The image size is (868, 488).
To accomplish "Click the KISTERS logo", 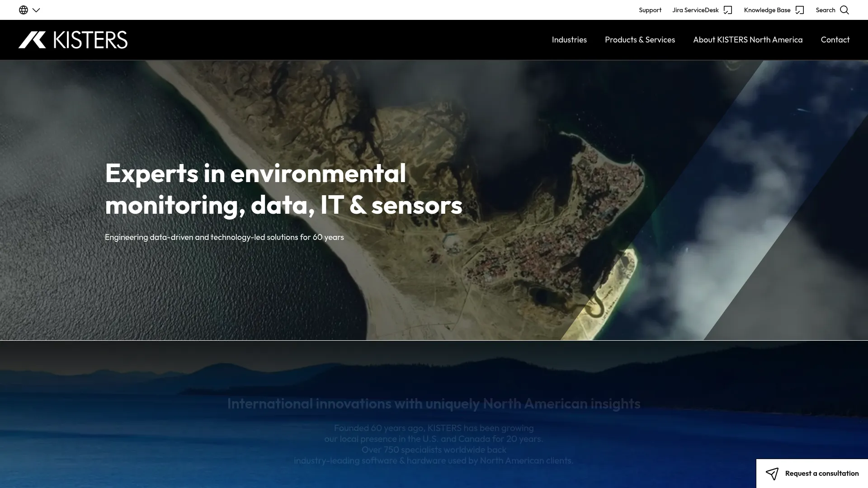I will [x=73, y=40].
